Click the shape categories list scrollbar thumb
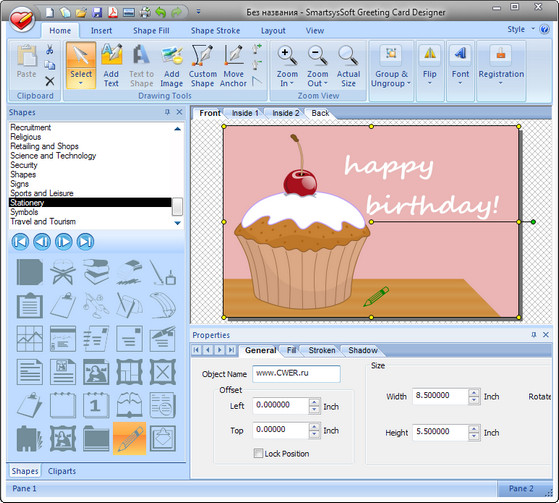Screen dimensions: 559x503 tap(177, 207)
